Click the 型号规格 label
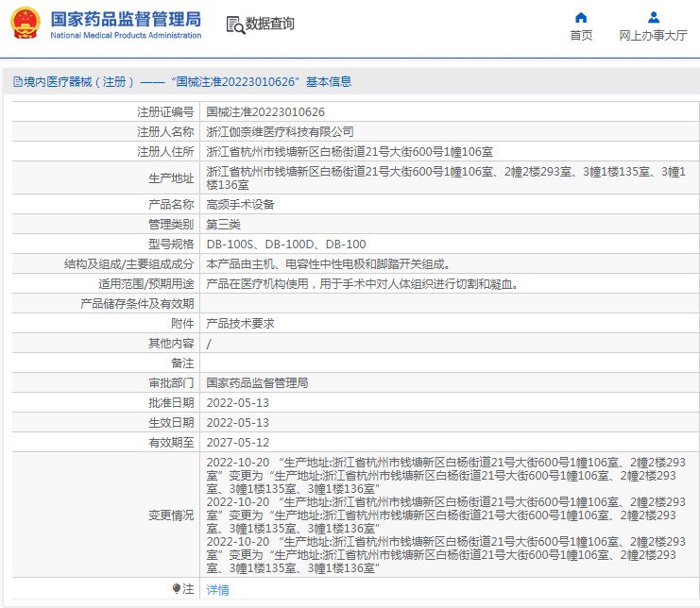 171,244
